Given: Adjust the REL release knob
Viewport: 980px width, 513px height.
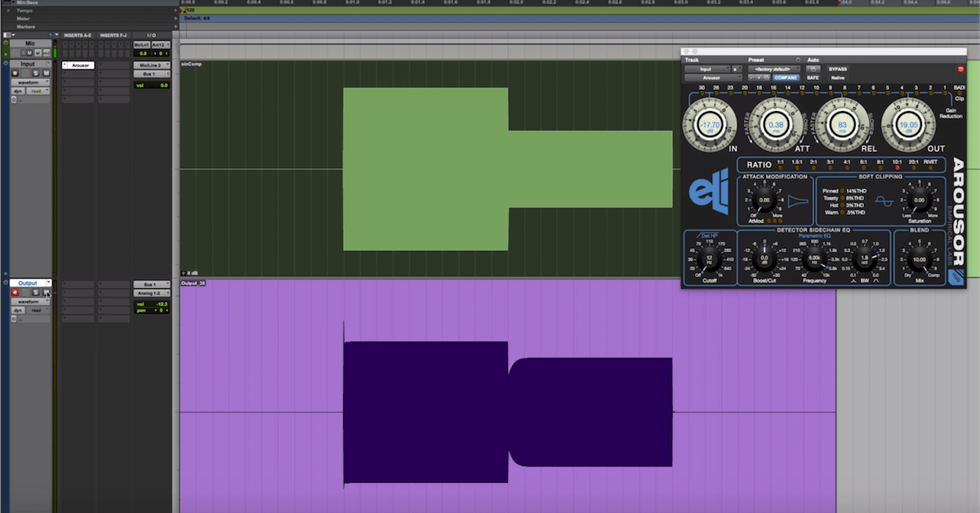Looking at the screenshot, I should click(x=842, y=126).
